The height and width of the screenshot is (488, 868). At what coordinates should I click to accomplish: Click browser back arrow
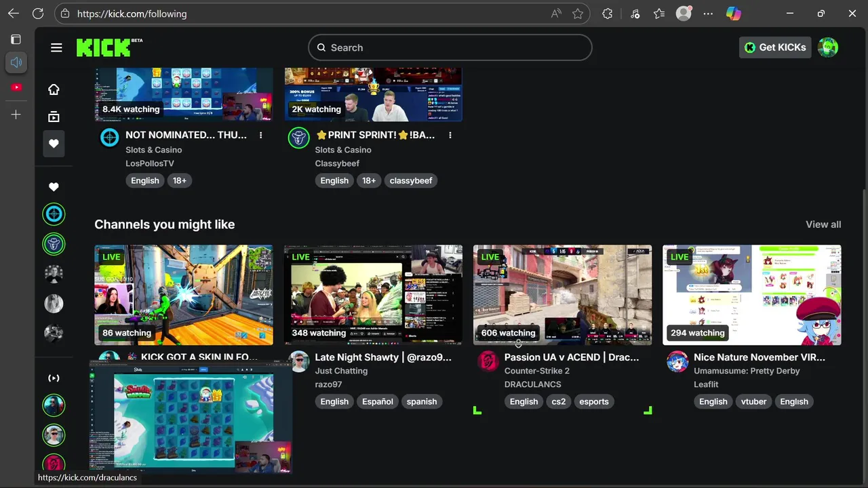pos(14,14)
